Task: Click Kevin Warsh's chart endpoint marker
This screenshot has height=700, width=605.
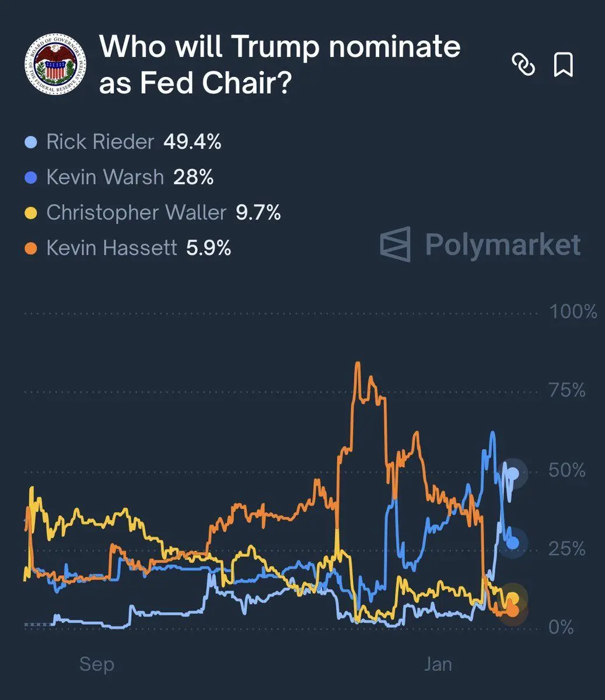Action: click(513, 543)
